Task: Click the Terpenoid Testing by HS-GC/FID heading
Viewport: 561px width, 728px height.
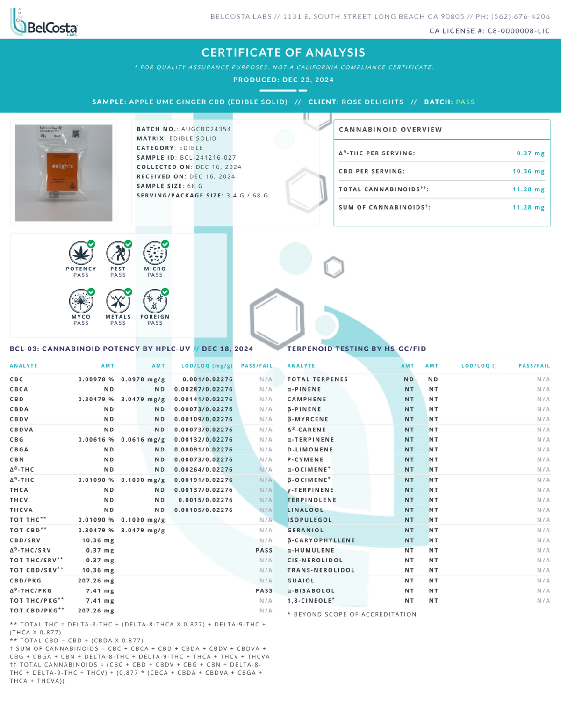Action: (x=357, y=349)
